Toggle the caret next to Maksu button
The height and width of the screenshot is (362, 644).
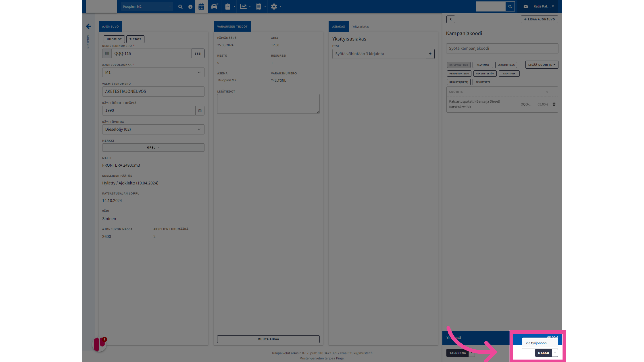point(555,353)
